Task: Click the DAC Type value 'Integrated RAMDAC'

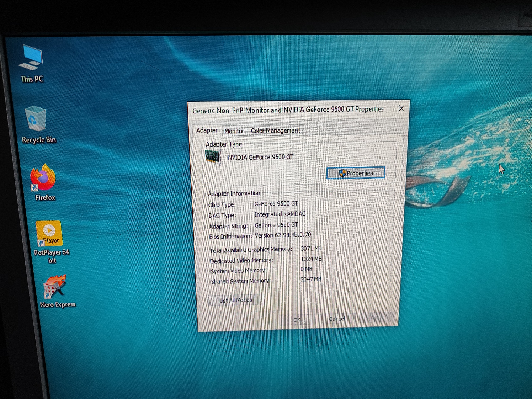Action: pyautogui.click(x=280, y=214)
